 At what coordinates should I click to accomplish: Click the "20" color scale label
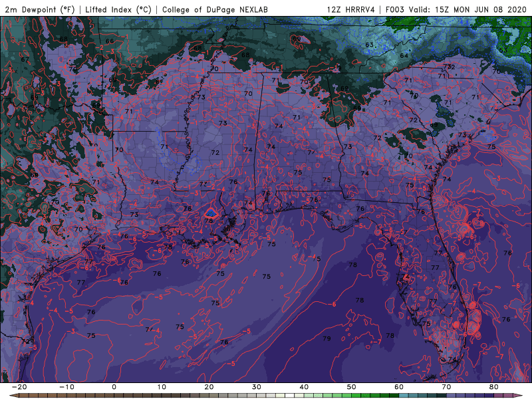[x=209, y=387]
